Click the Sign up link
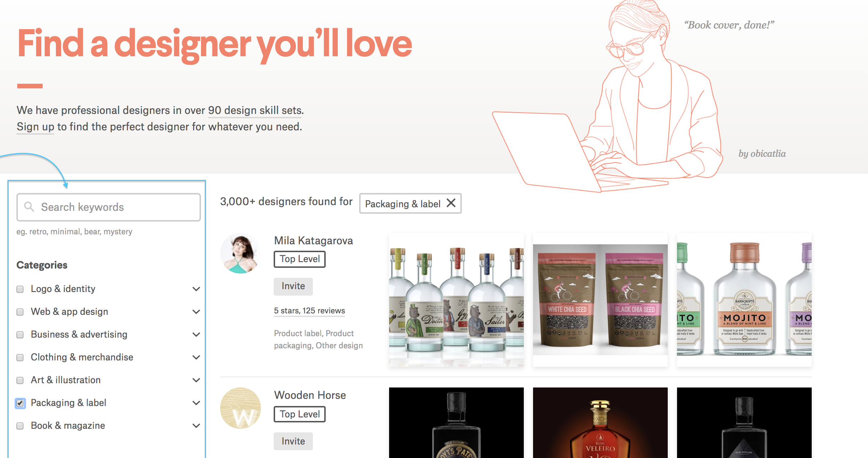Image resolution: width=868 pixels, height=458 pixels. click(x=35, y=127)
